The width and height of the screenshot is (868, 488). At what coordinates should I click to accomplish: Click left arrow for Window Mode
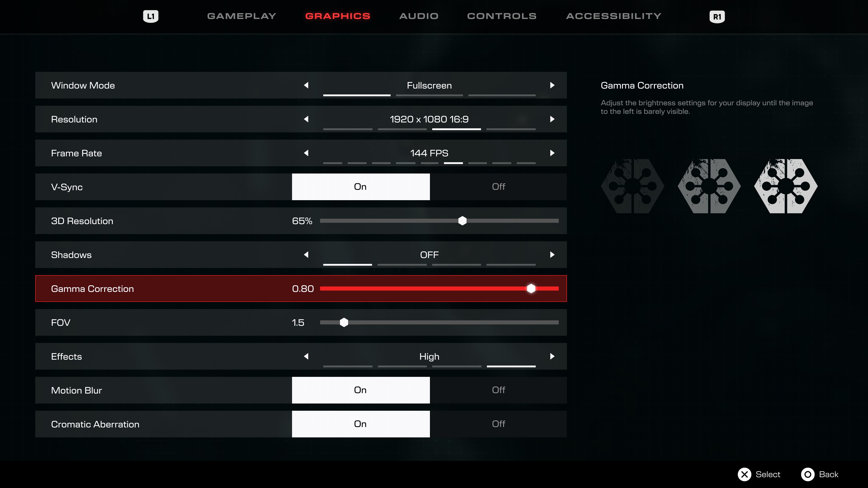click(306, 85)
